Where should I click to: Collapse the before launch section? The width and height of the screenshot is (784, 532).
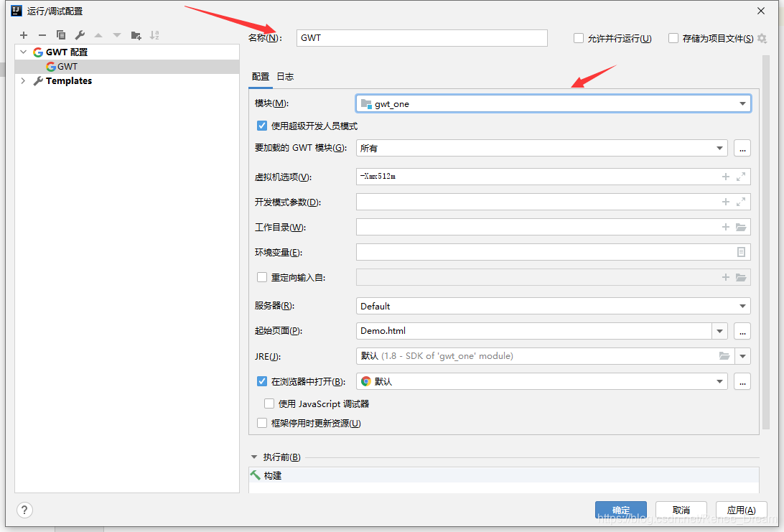254,457
